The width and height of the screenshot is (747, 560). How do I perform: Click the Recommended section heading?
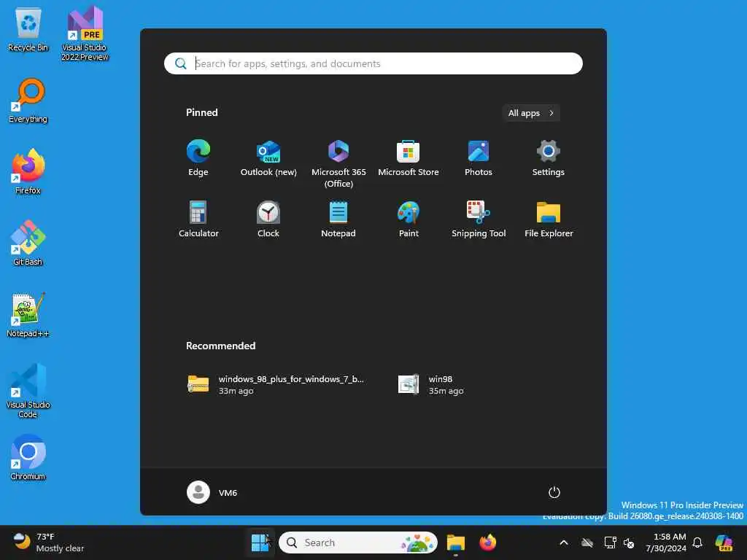click(220, 346)
